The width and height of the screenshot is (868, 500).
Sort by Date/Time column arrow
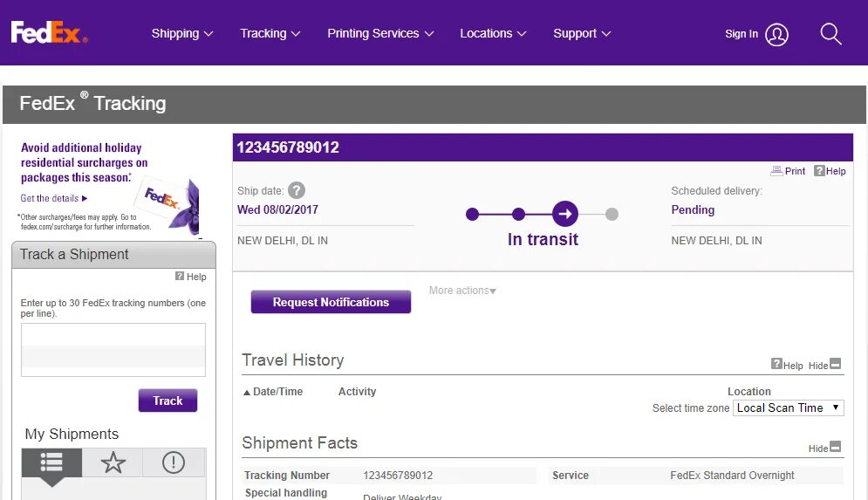(247, 393)
